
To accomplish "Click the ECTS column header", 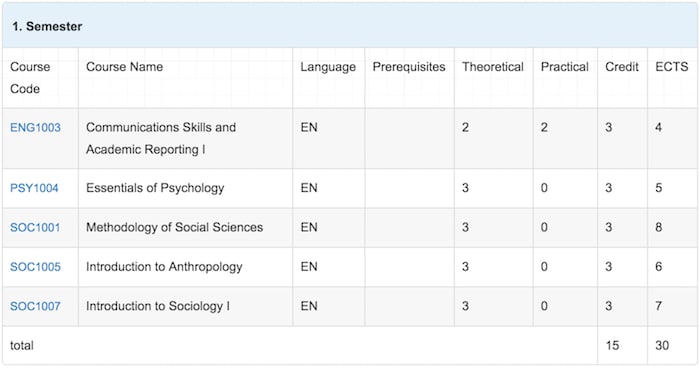I will (x=671, y=67).
